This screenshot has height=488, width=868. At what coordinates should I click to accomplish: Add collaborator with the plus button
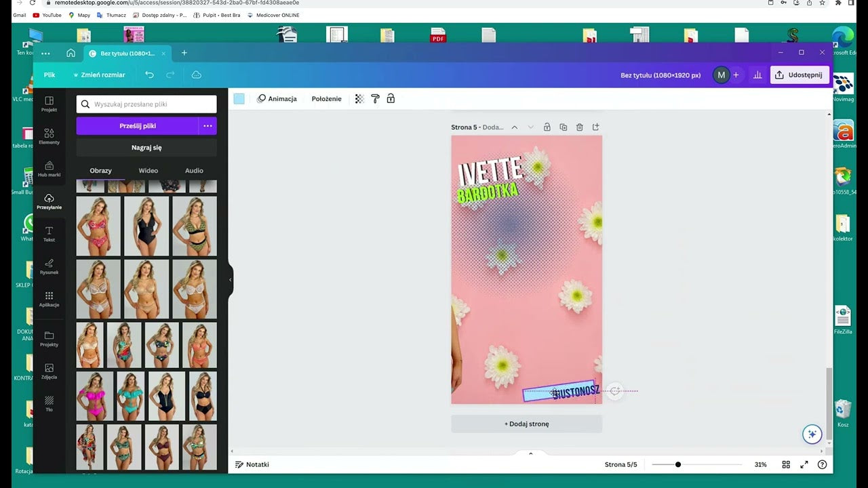pyautogui.click(x=736, y=75)
